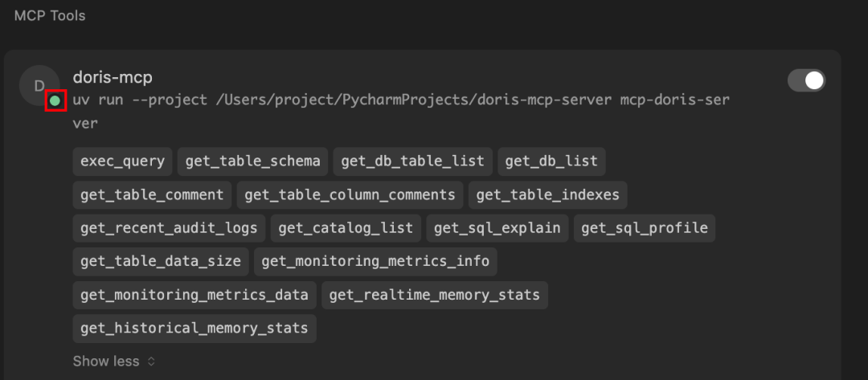Click the chevron icon beside Show less

click(151, 362)
